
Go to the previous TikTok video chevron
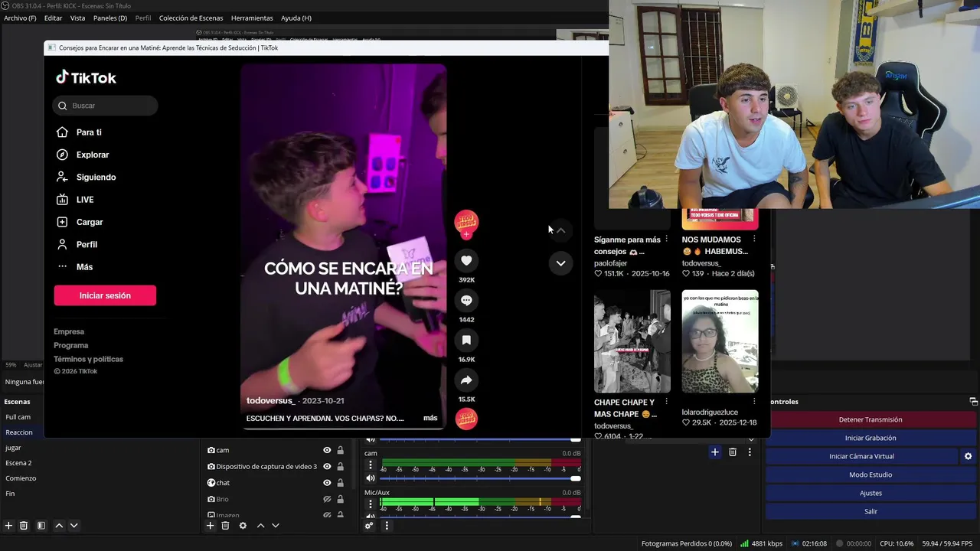pyautogui.click(x=560, y=230)
